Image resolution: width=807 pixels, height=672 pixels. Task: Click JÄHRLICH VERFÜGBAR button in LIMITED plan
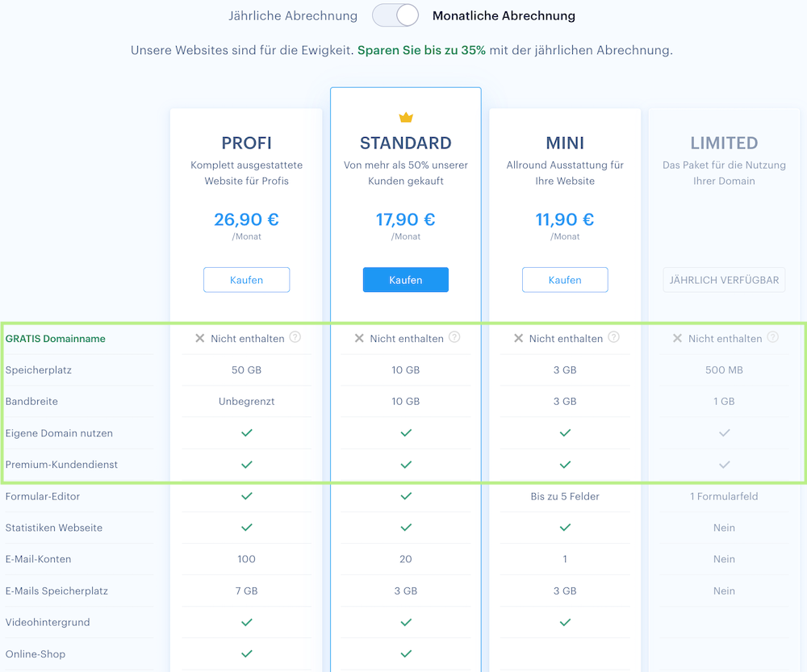click(724, 280)
